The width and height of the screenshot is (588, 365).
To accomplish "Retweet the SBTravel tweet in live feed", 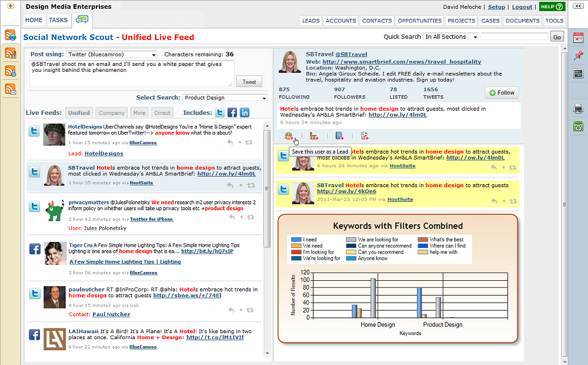I will point(251,185).
